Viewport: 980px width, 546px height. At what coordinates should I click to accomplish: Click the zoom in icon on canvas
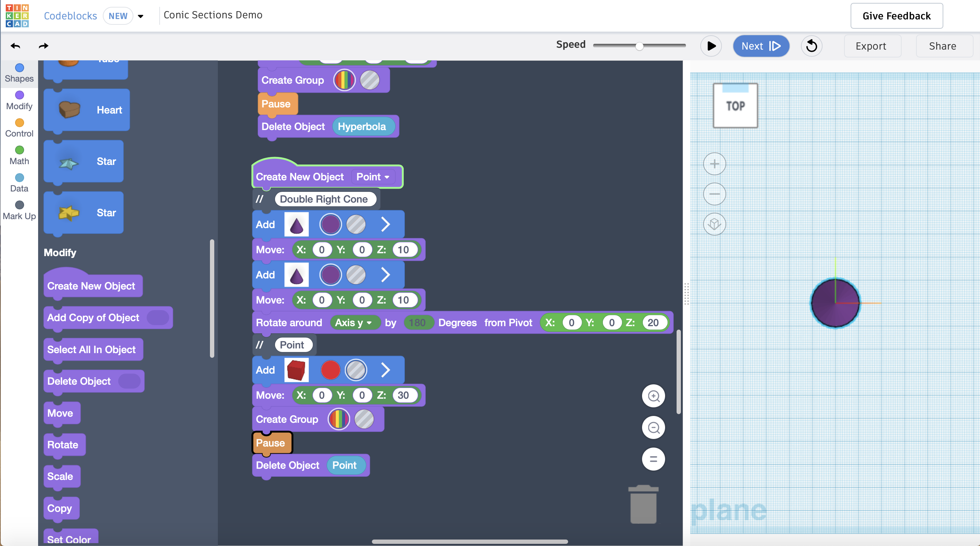654,395
